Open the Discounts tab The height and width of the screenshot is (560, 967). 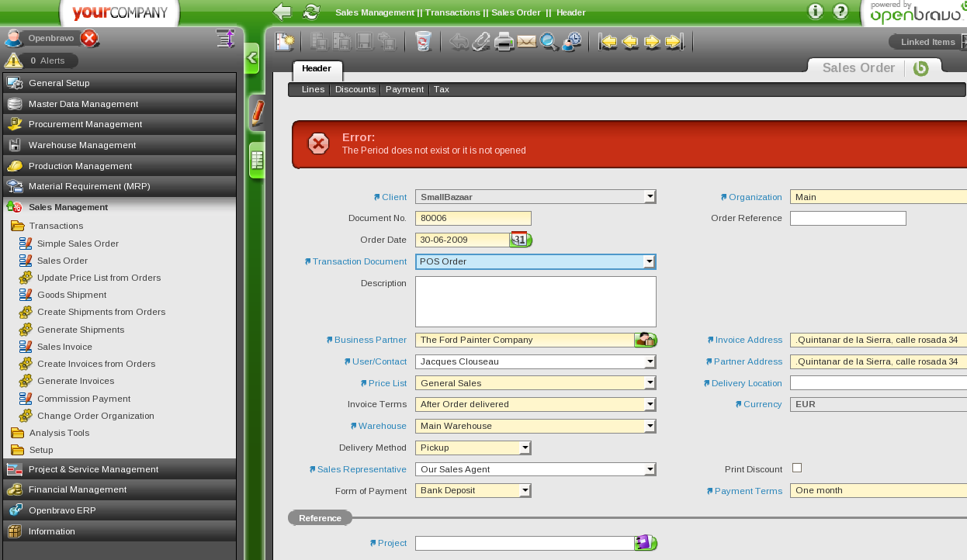pyautogui.click(x=355, y=89)
